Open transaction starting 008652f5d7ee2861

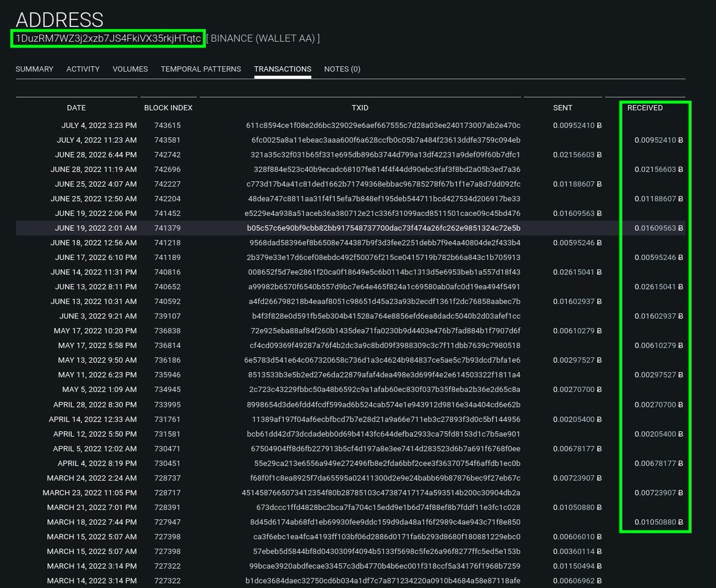click(385, 272)
